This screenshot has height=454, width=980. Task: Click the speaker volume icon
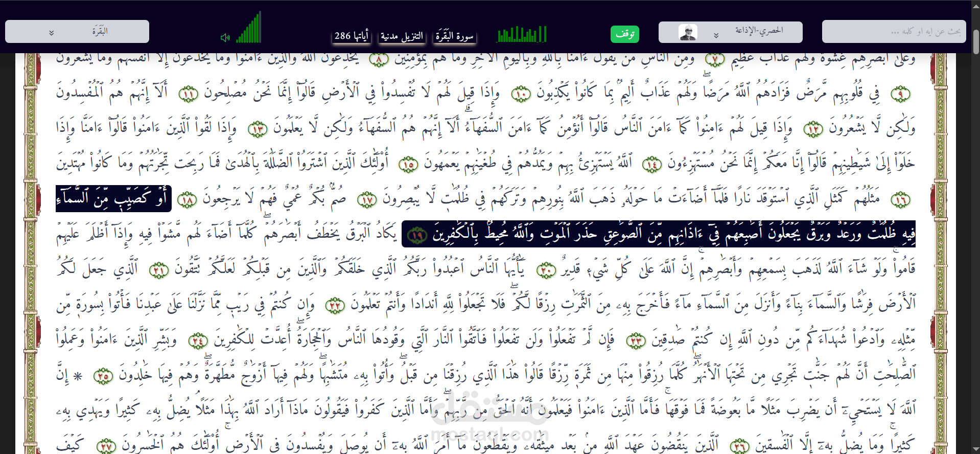click(225, 37)
